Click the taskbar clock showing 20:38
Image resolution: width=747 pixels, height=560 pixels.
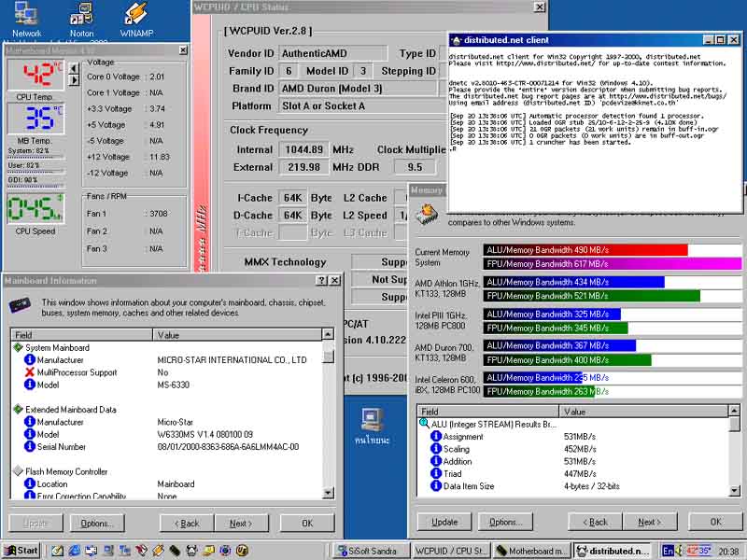click(728, 551)
